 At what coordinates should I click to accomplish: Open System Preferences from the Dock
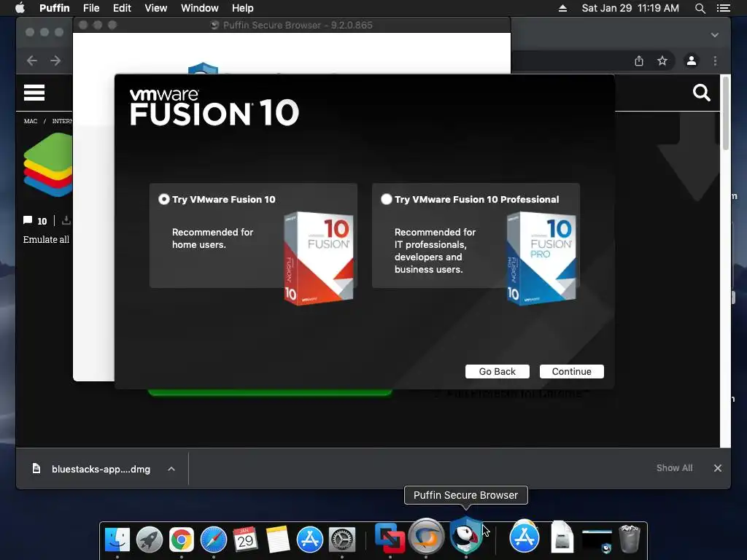click(342, 540)
